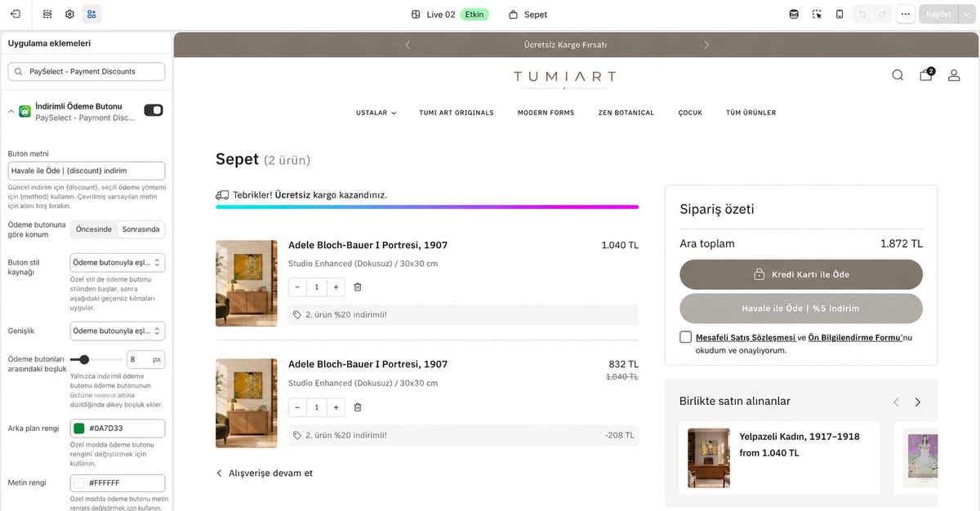The height and width of the screenshot is (511, 980).
Task: Click 'Alışverişe devam et' link
Action: 265,473
